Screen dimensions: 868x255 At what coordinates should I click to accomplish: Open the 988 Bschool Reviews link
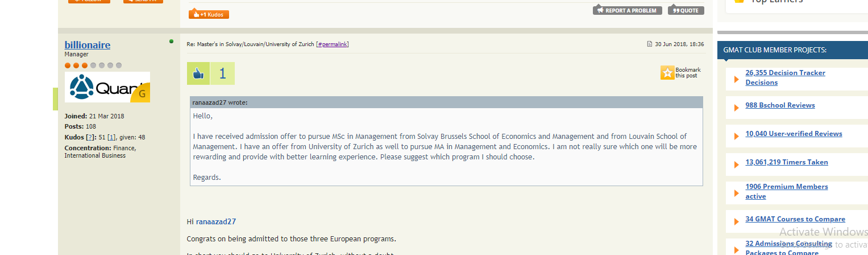coord(780,105)
